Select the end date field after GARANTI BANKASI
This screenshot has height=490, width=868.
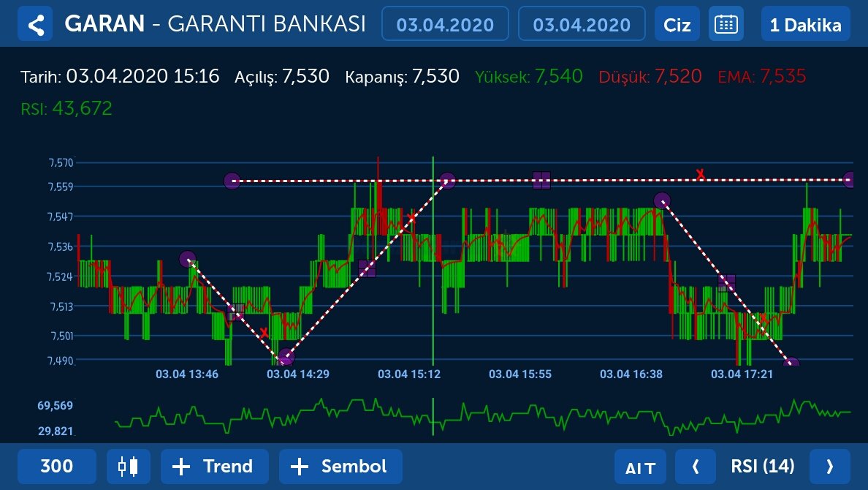[x=582, y=24]
